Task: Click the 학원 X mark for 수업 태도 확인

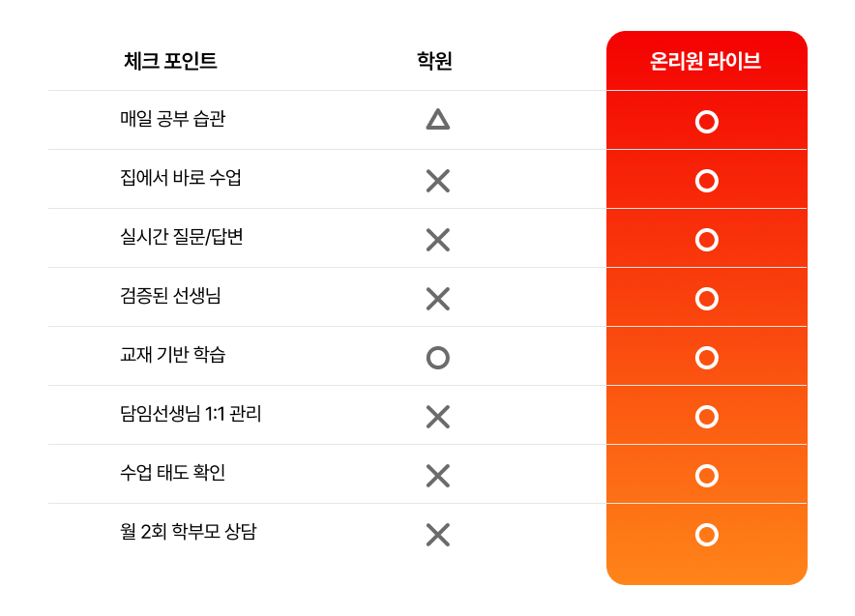Action: point(438,476)
